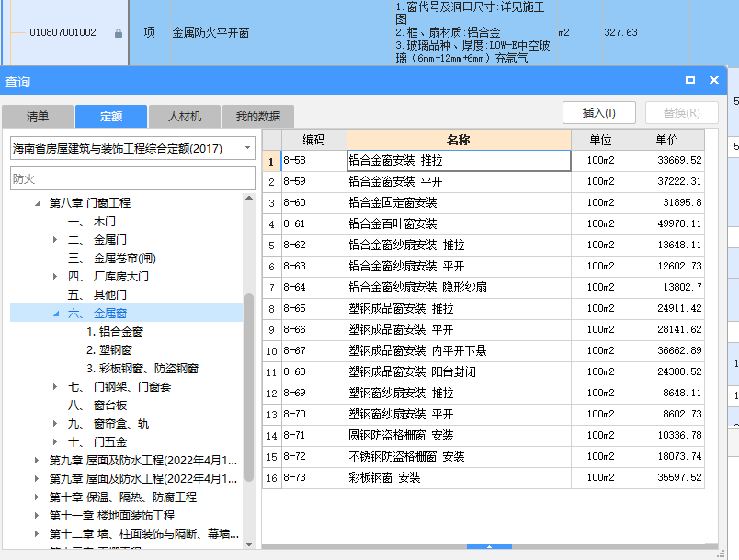Click the 防火 search input field
Screen dimensions: 739x560
132,178
